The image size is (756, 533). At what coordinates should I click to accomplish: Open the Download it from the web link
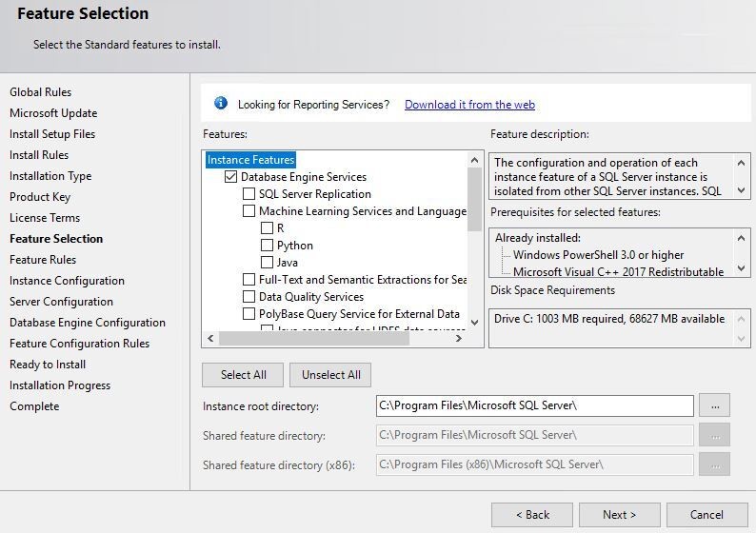[x=469, y=105]
